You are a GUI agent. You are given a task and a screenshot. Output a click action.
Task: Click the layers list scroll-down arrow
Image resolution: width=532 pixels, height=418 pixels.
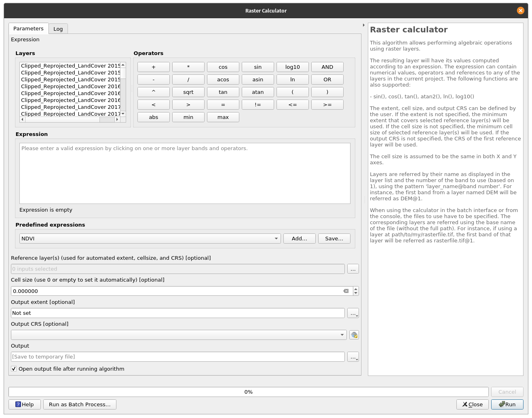[x=123, y=114]
